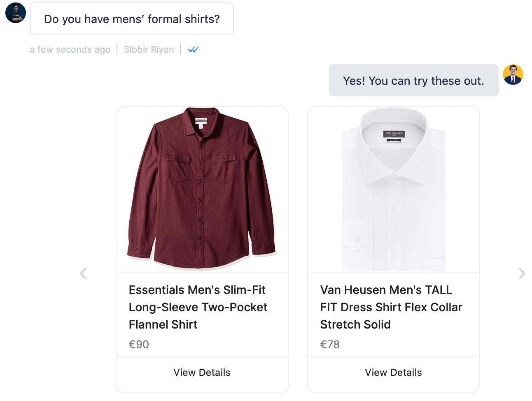View details of the Van Heusen dress shirt
This screenshot has height=401, width=532.
393,373
